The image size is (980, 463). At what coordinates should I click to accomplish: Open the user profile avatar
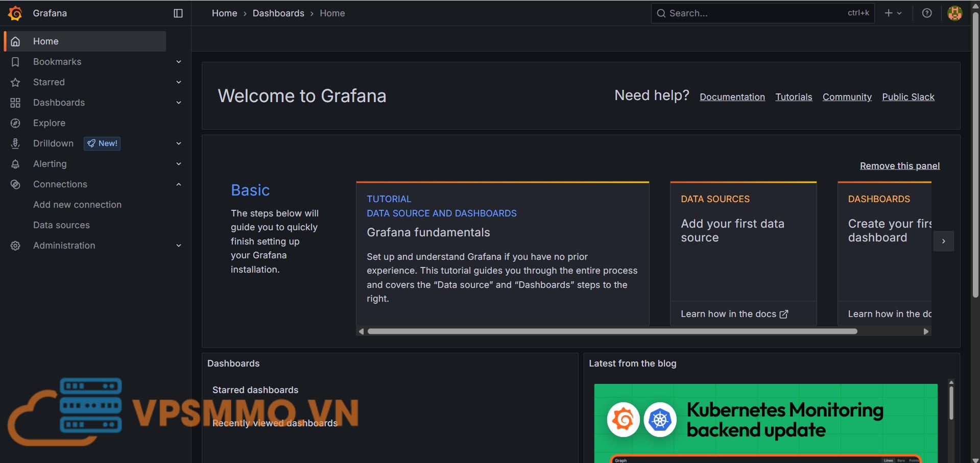click(x=954, y=13)
